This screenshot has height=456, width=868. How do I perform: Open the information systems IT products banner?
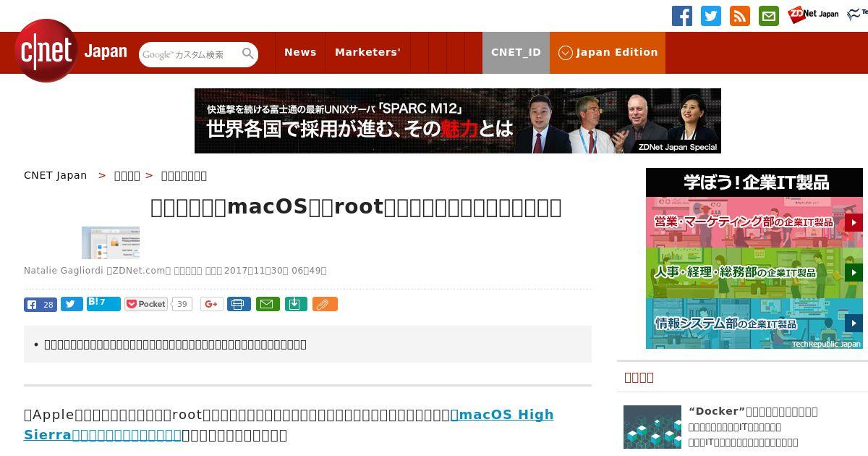754,324
